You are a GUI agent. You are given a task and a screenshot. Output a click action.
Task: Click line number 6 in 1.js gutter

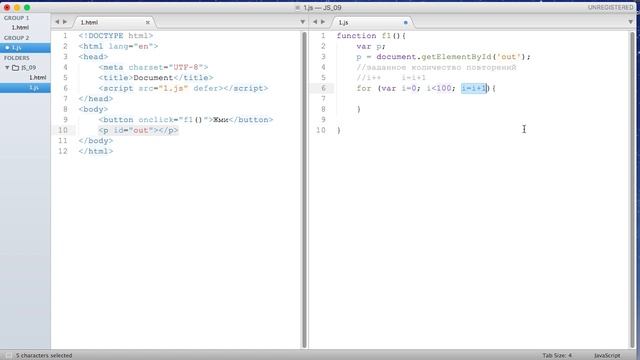point(324,88)
